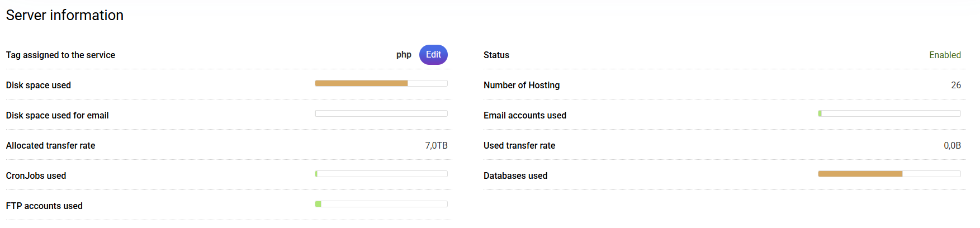Click the Email accounts used progress bar

[x=889, y=113]
